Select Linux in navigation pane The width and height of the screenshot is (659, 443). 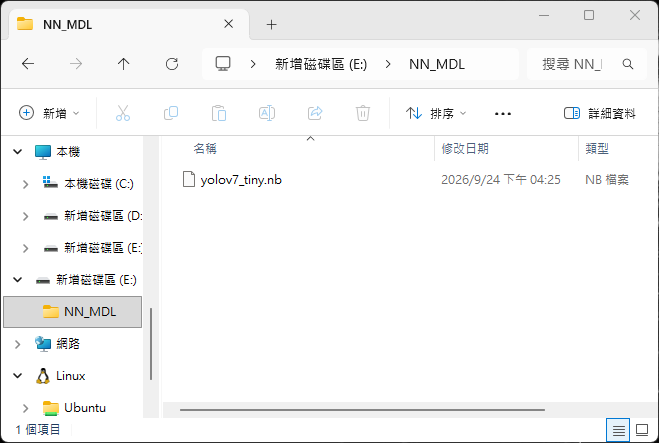71,375
